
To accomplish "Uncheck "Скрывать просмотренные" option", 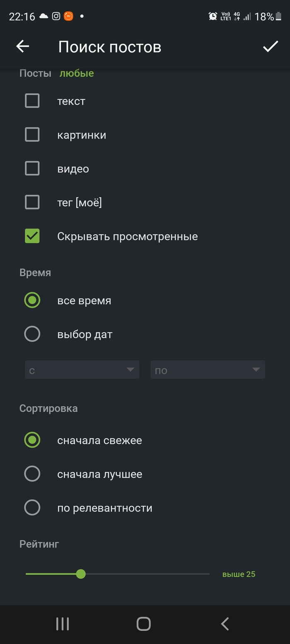I will (32, 236).
